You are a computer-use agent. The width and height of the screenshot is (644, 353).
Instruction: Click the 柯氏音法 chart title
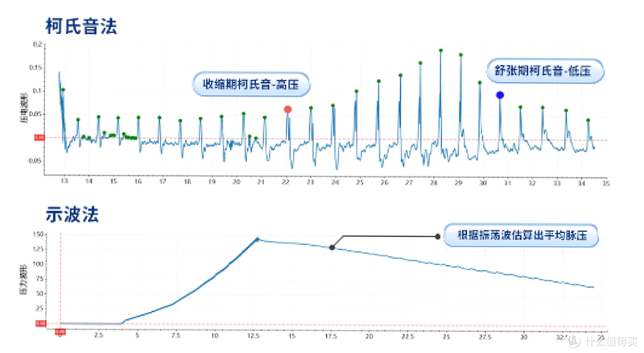81,27
